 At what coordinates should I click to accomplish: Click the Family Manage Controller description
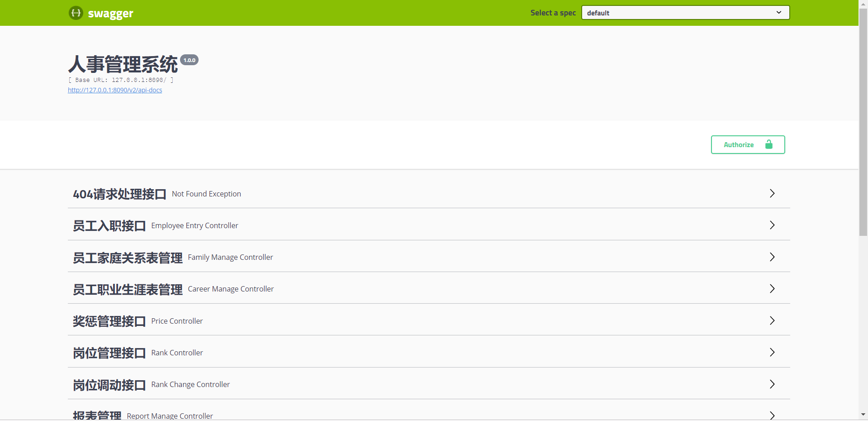click(230, 257)
